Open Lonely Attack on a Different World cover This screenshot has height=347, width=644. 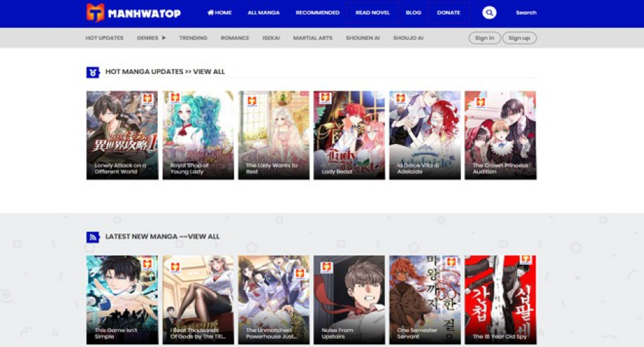point(122,135)
